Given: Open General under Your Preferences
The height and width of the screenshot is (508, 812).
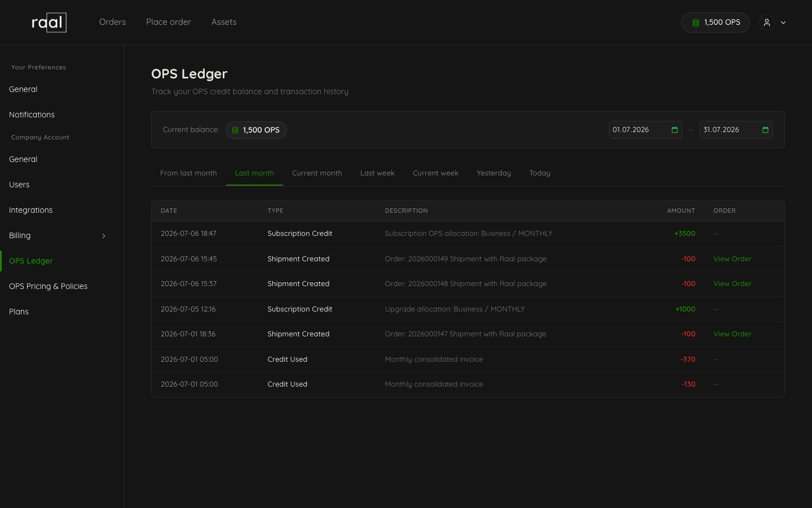Looking at the screenshot, I should (23, 89).
